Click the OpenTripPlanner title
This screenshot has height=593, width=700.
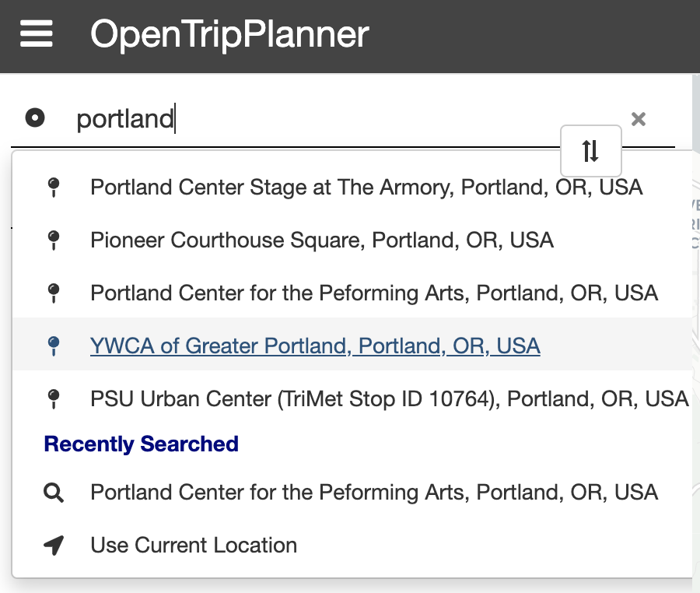click(229, 35)
